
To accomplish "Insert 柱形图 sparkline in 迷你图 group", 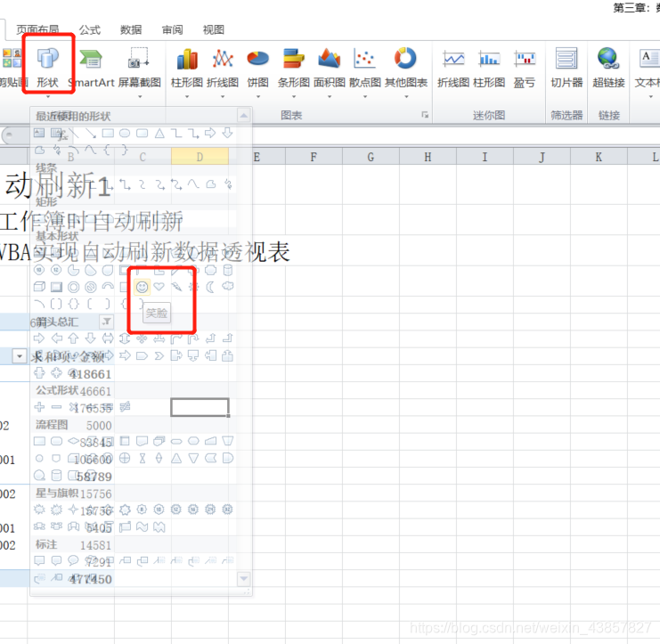I will [x=489, y=69].
